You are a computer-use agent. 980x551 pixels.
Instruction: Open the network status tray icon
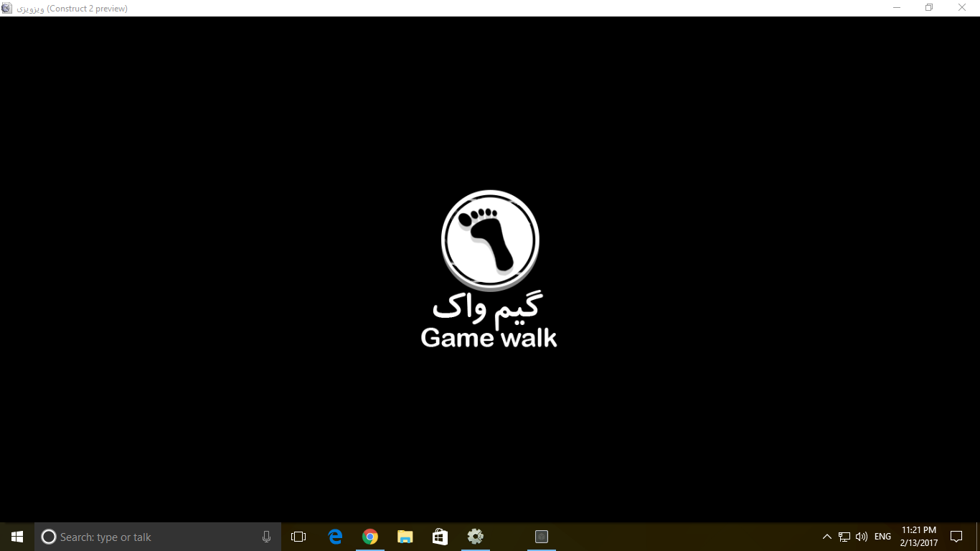point(844,537)
